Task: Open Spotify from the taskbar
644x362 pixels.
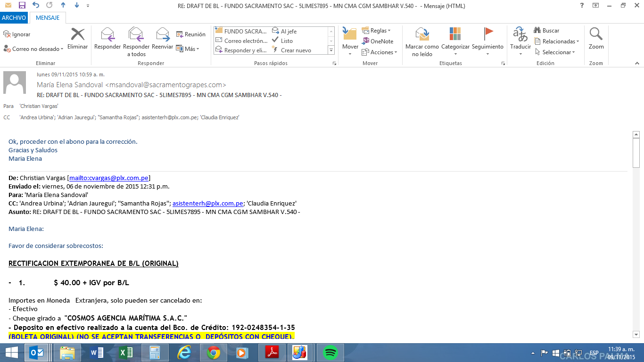Action: tap(330, 352)
